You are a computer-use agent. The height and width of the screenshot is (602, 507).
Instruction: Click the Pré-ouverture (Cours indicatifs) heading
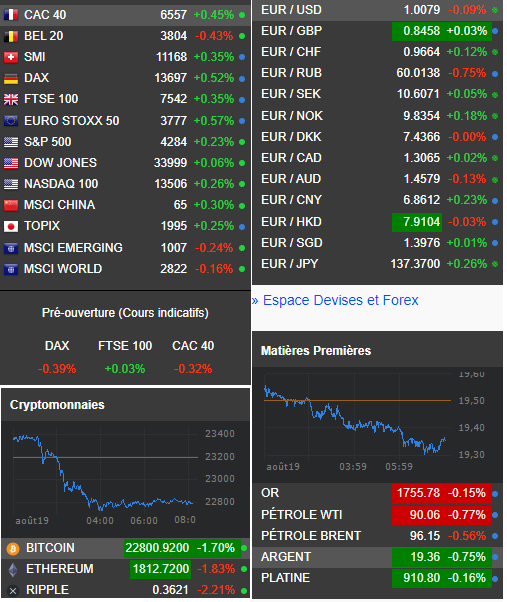(x=125, y=313)
